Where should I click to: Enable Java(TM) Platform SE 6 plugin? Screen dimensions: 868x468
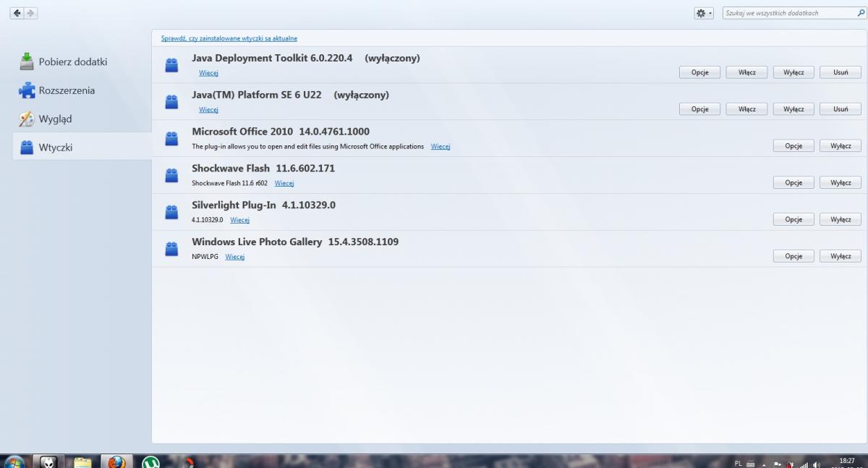pos(746,109)
